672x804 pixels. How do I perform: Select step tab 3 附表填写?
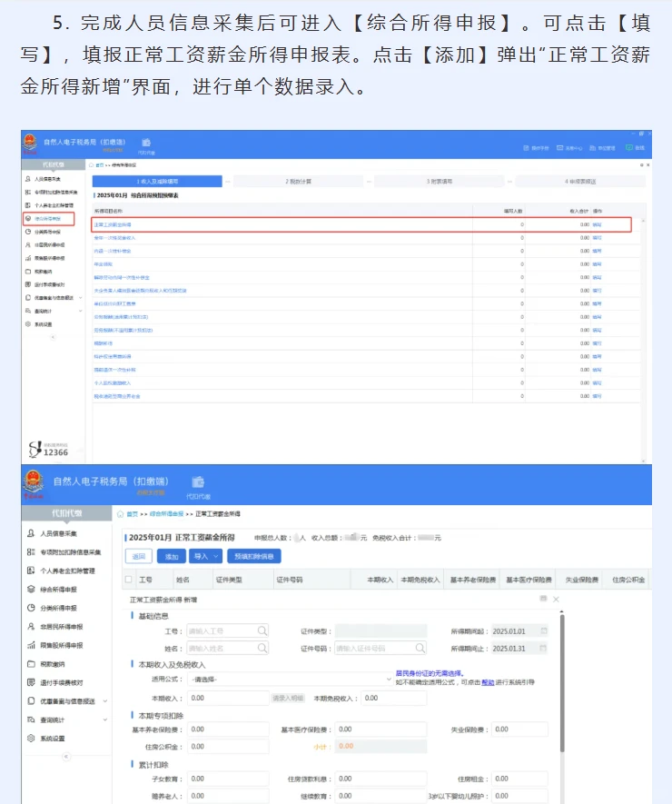(440, 182)
